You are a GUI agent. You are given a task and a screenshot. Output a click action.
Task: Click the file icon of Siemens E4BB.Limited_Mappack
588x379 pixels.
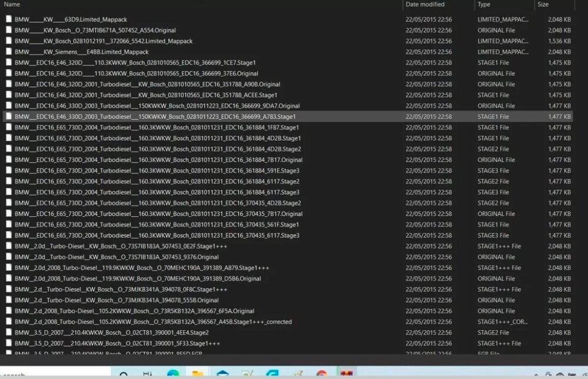click(9, 52)
